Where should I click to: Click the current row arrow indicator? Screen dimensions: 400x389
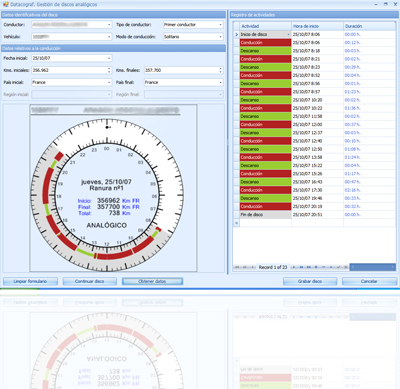[236, 34]
